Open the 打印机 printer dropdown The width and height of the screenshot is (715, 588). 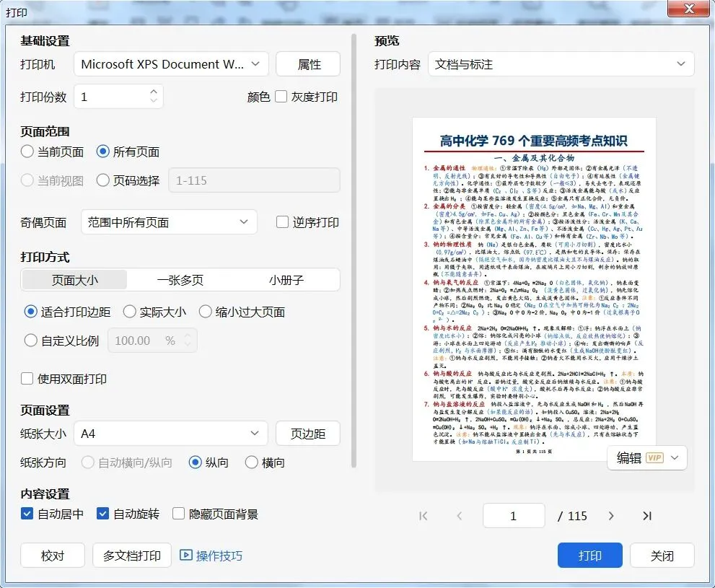click(x=171, y=63)
